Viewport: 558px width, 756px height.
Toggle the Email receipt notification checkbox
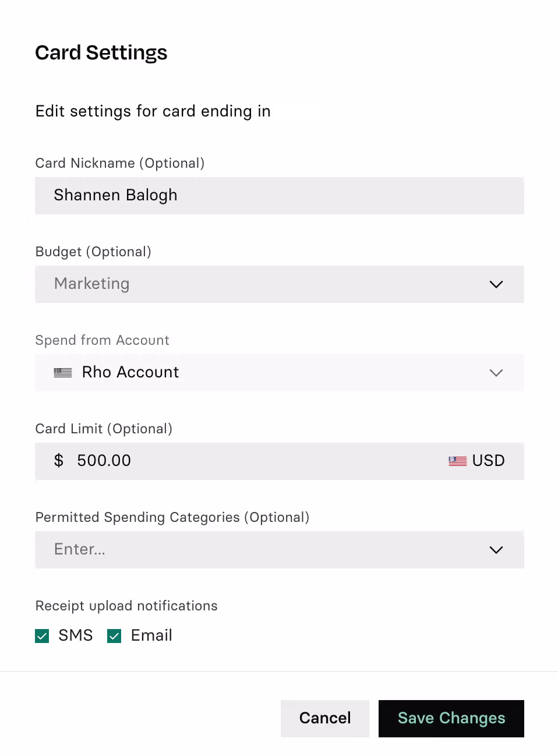(114, 636)
